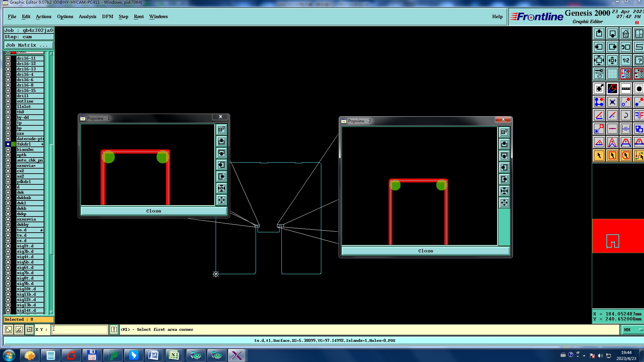Viewport: 644px width, 362px height.
Task: Open the Analysis menu
Action: tap(87, 17)
